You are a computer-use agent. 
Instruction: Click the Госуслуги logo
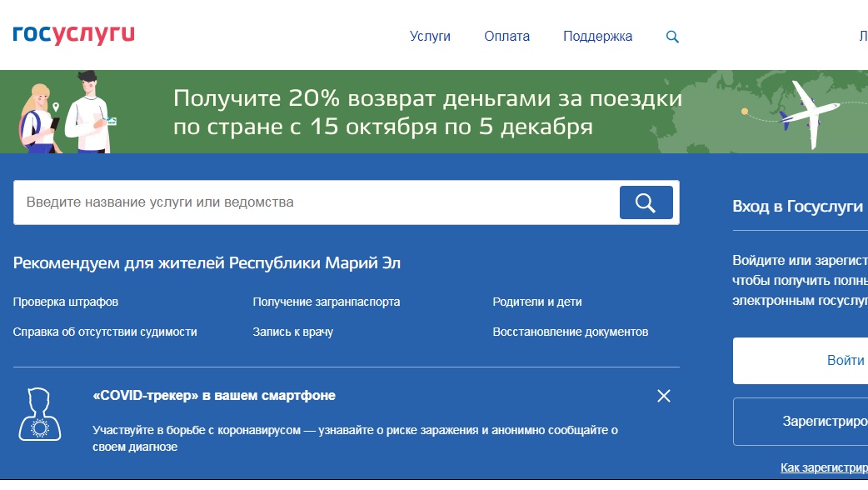73,35
